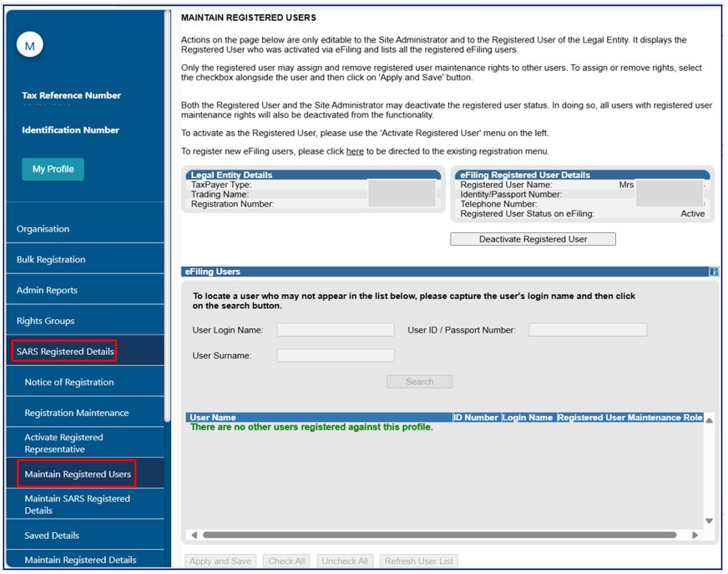Click user table scroll down arrow

click(709, 521)
